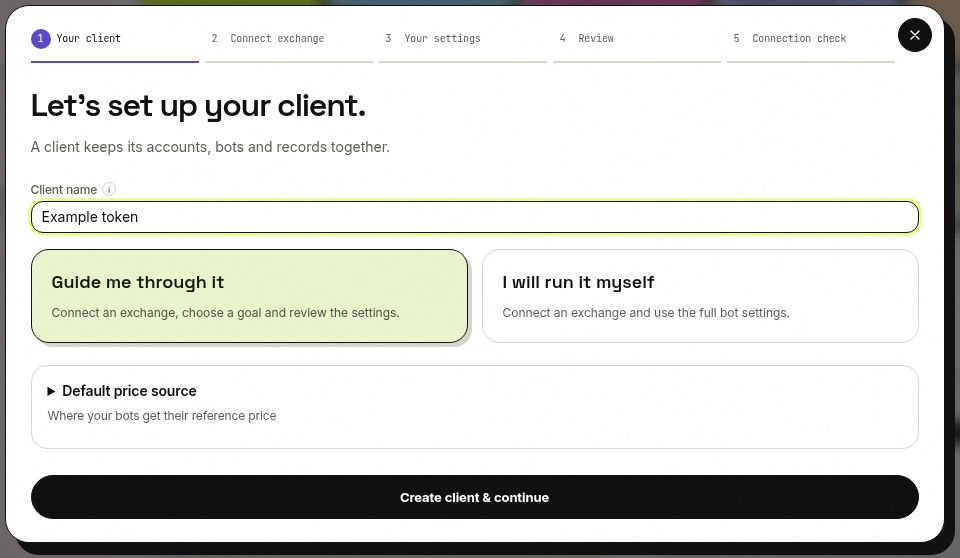The height and width of the screenshot is (558, 960).
Task: Click the Client name info icon
Action: pos(108,189)
